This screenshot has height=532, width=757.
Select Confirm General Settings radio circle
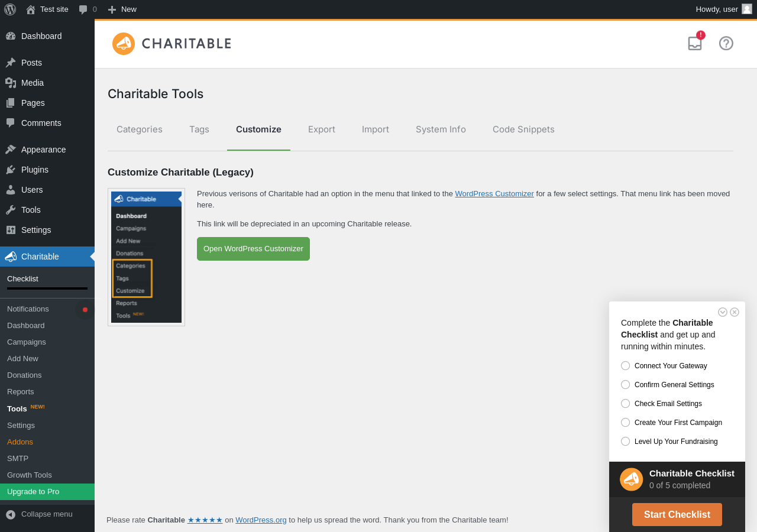click(626, 385)
